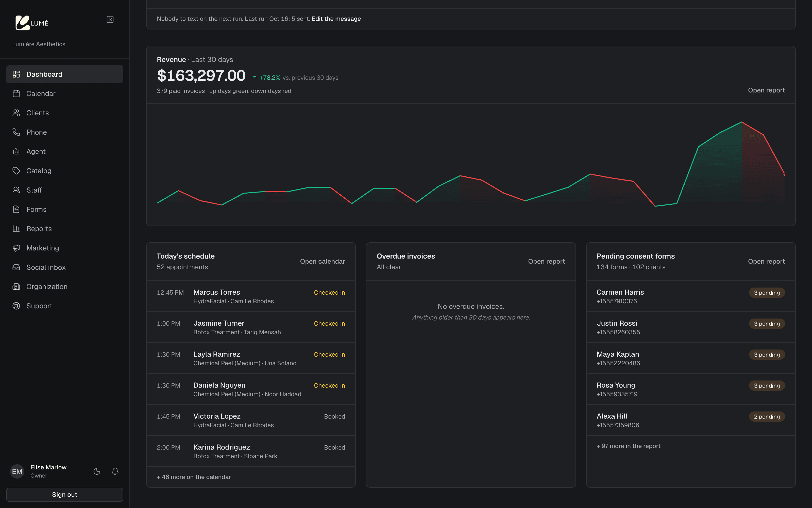Open Marcus Torres 12:45 PM appointment
This screenshot has height=508, width=812.
[251, 296]
